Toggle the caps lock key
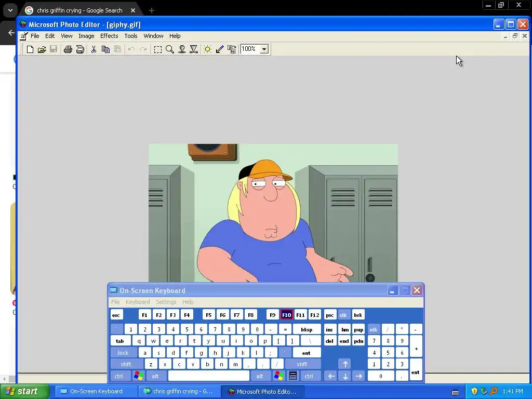Screen dimensions: 532x399 pos(123,353)
